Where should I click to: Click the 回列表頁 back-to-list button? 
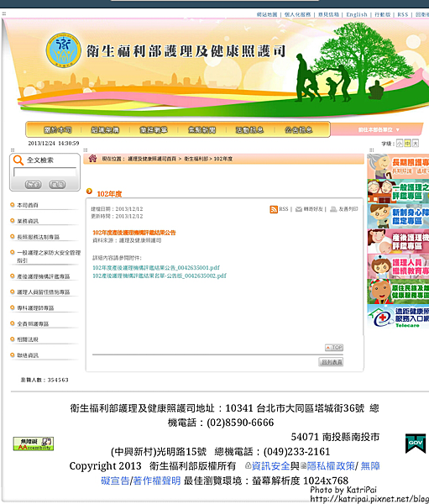pos(331,362)
